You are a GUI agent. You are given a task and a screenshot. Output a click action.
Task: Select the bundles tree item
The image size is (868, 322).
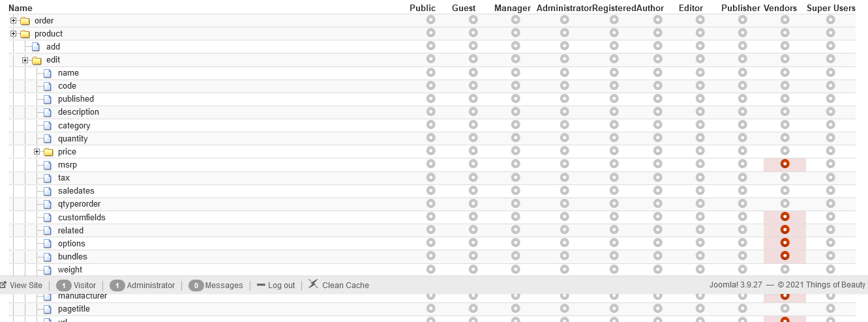click(x=72, y=257)
